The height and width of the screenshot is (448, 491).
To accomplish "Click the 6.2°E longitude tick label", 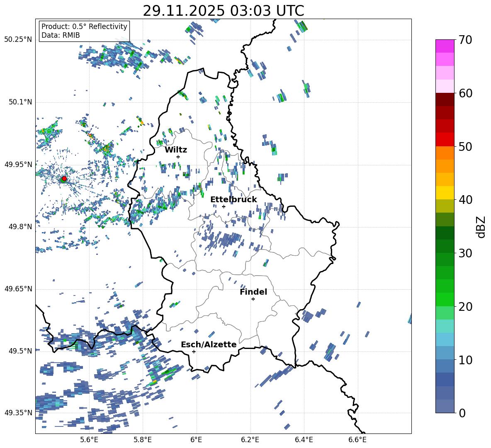I will pos(250,439).
